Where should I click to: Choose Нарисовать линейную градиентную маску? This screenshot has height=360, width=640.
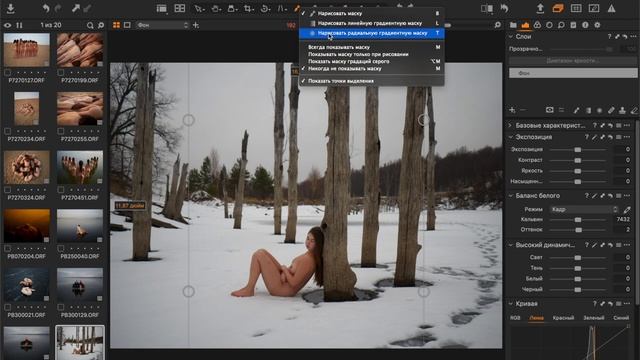pyautogui.click(x=372, y=23)
